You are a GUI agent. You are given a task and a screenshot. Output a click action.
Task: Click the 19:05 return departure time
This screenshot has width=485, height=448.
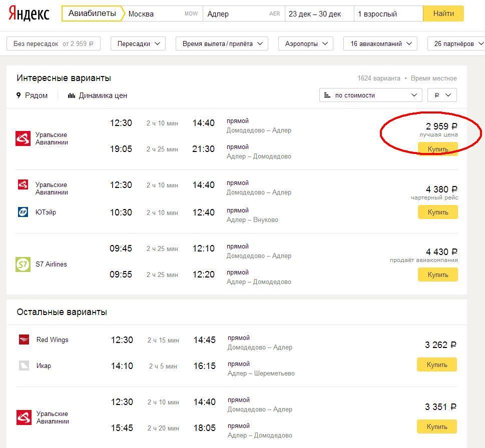click(121, 149)
